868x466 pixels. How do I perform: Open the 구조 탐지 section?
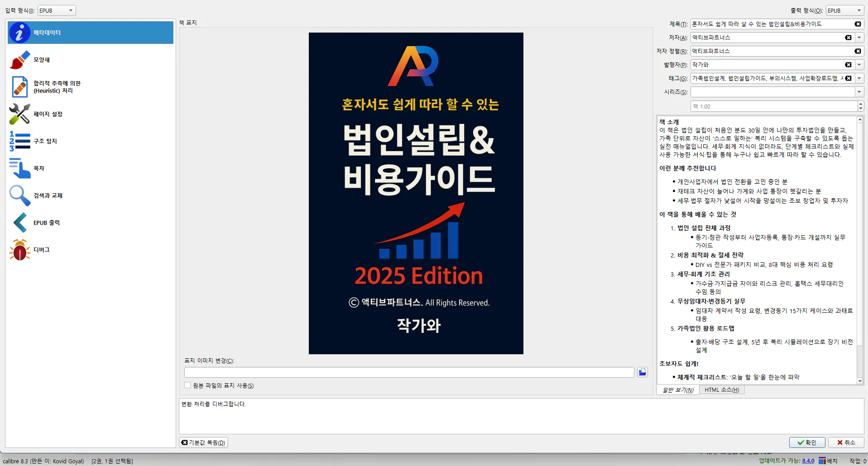click(90, 141)
